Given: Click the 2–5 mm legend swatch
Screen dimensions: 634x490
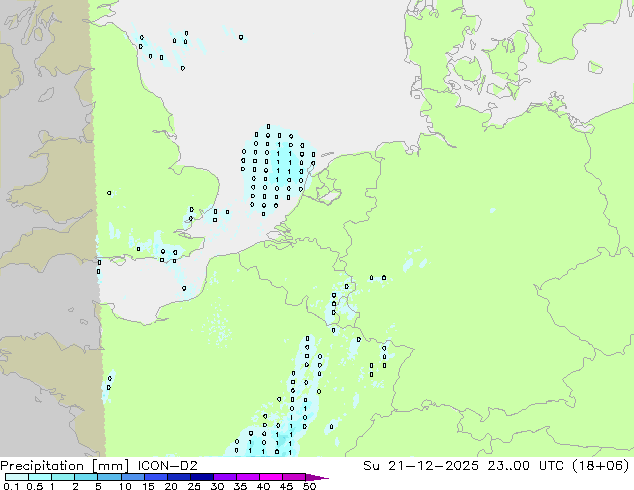Looking at the screenshot, I should click(x=86, y=477).
